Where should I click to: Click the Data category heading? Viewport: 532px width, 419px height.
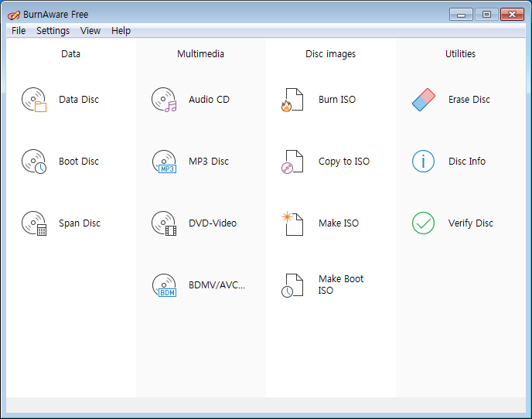[x=70, y=54]
